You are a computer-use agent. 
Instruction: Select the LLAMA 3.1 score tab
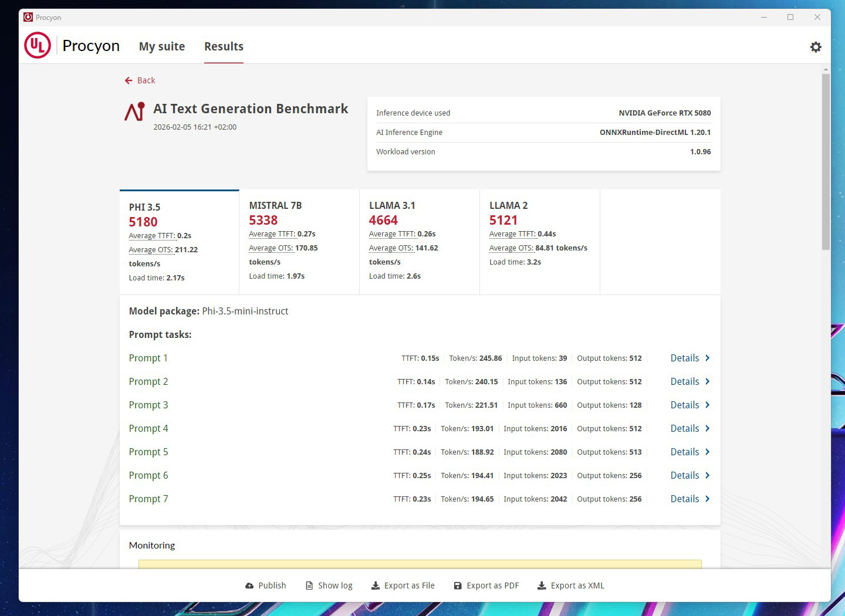click(x=419, y=241)
